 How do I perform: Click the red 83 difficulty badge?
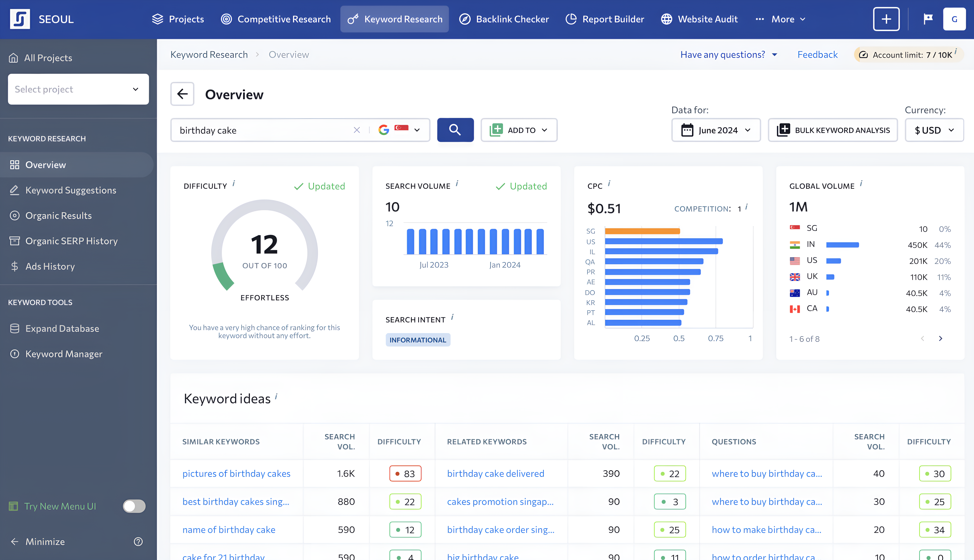tap(405, 474)
